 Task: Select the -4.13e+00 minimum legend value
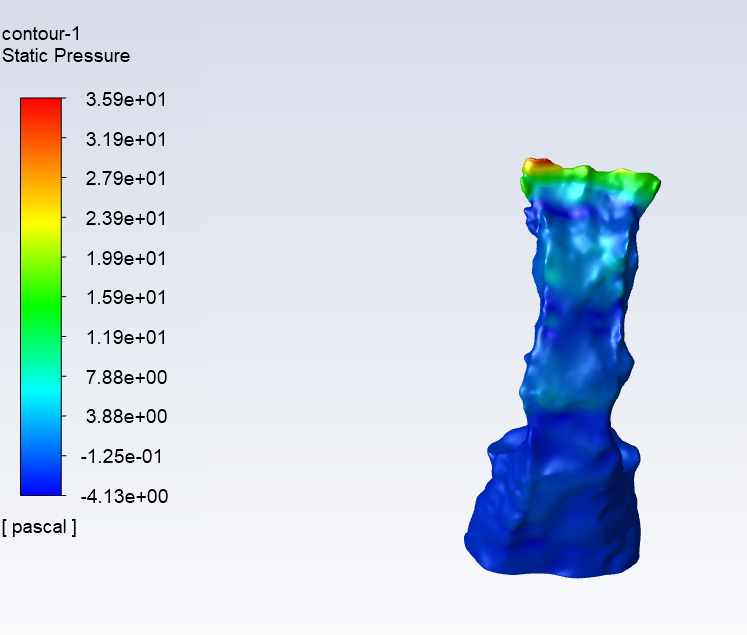(x=124, y=496)
